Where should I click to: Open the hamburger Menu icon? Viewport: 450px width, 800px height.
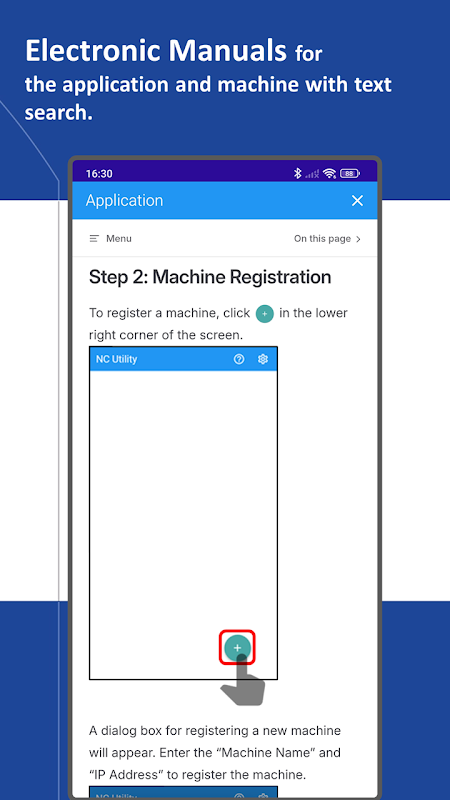tap(94, 238)
